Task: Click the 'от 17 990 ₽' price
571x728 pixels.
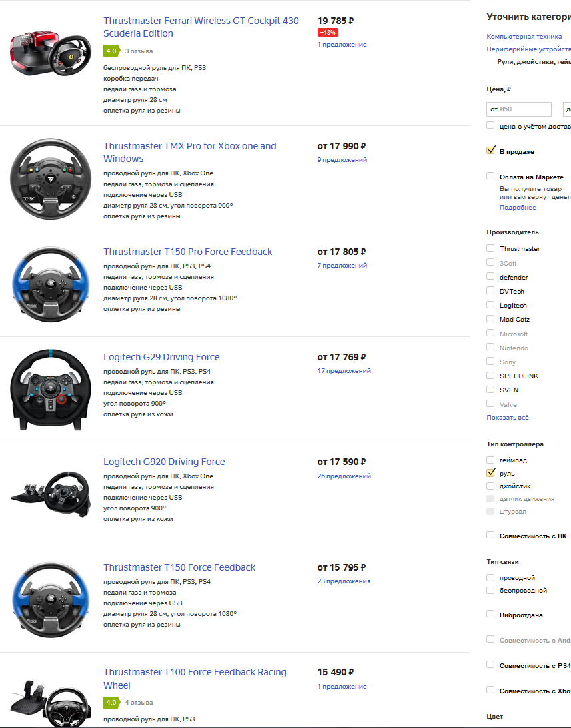Action: [342, 146]
